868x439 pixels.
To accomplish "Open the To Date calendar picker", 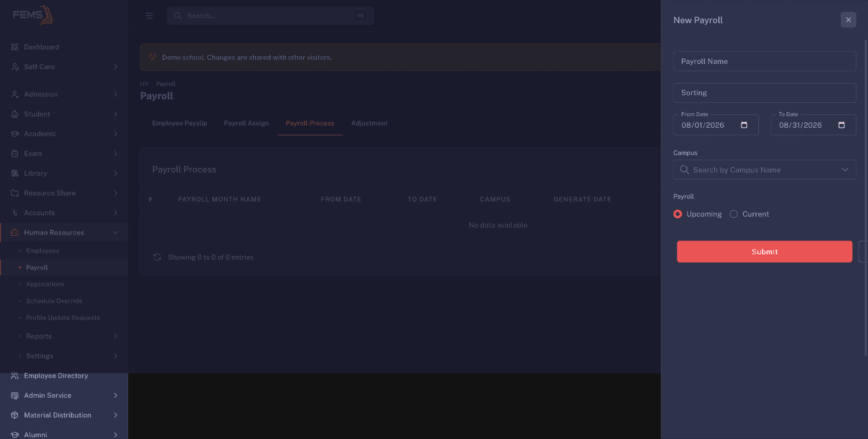I will click(x=842, y=125).
